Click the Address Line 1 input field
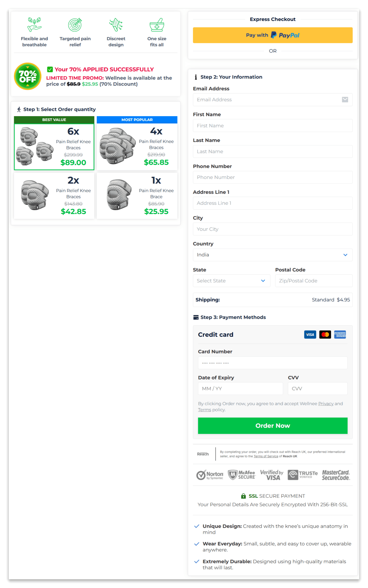 click(x=273, y=203)
